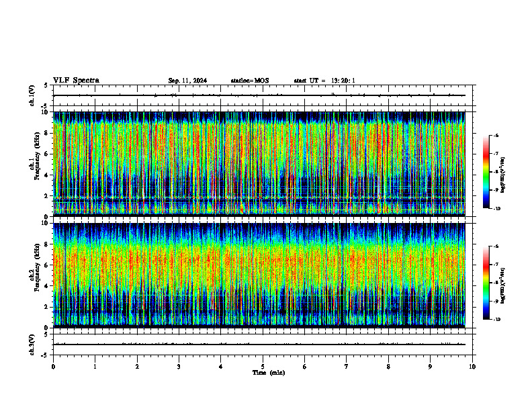Click the ch.3 waveform trace panel
The width and height of the screenshot is (532, 411).
(263, 345)
